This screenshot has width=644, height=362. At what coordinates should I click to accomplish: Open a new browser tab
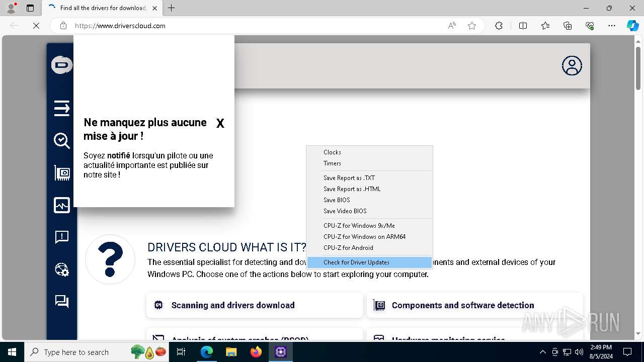[171, 8]
